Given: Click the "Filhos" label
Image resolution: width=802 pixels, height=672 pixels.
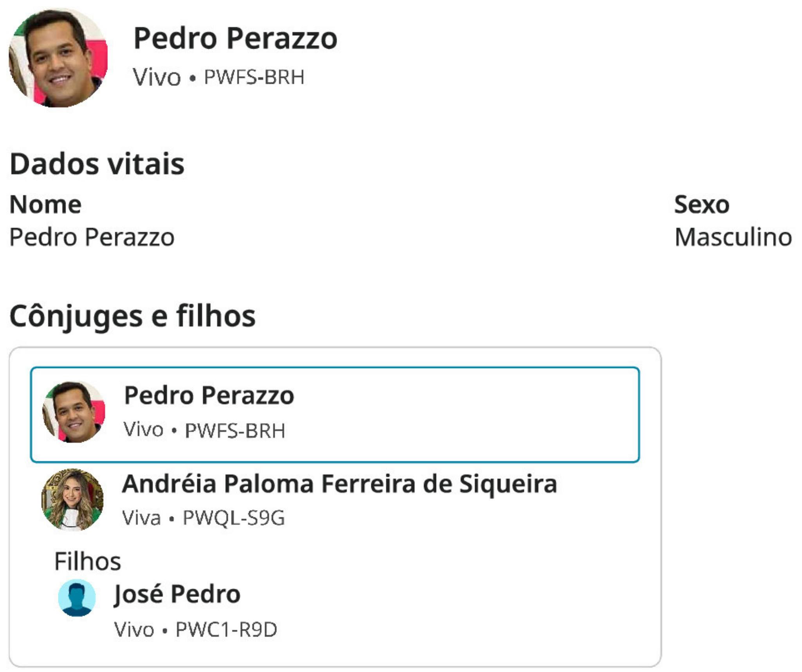Looking at the screenshot, I should tap(87, 561).
